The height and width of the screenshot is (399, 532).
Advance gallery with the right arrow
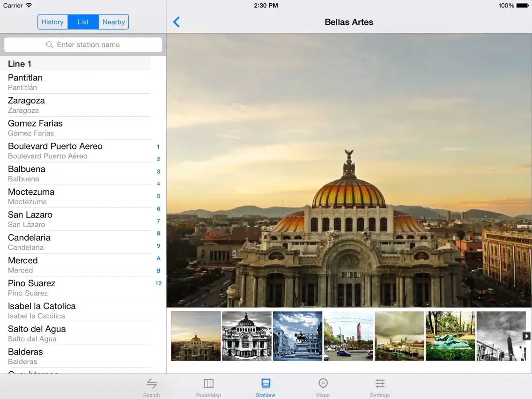526,336
